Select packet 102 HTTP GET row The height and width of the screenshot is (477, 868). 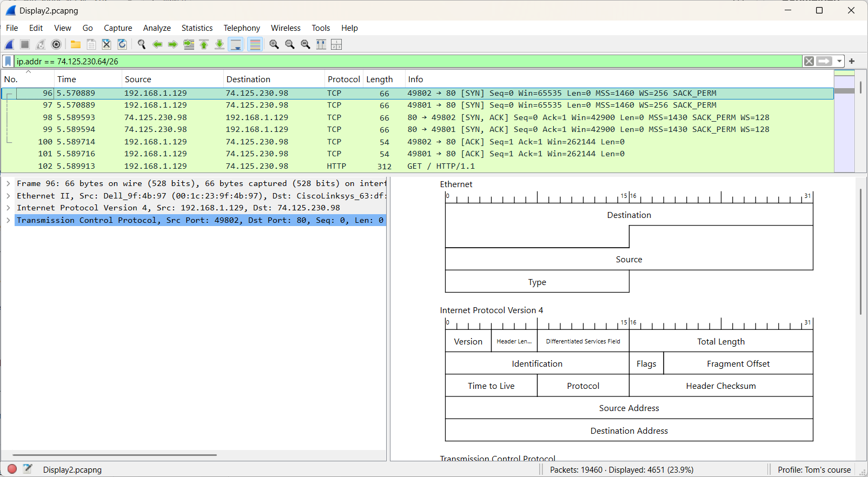click(x=418, y=166)
